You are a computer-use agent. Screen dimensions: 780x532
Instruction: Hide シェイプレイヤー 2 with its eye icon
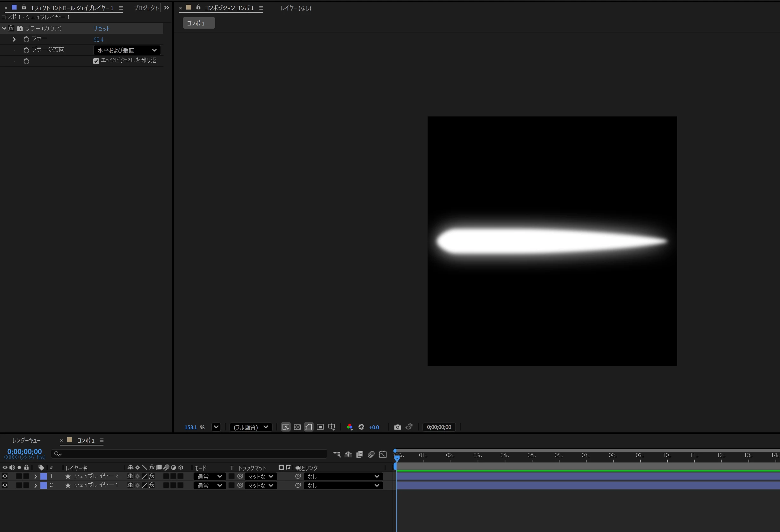click(5, 476)
